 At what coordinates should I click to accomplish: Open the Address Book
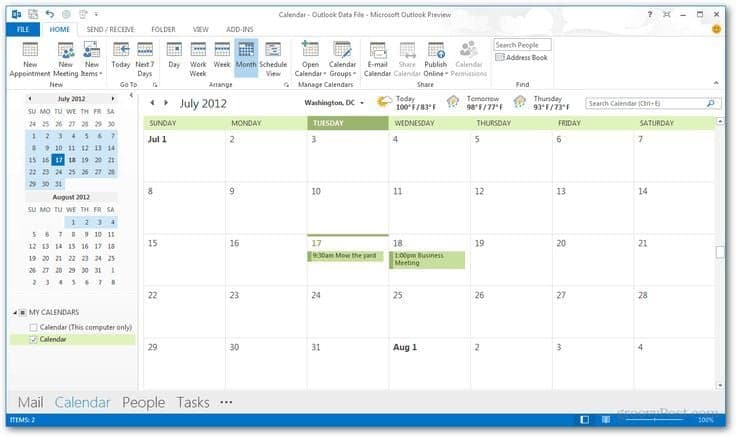point(521,58)
